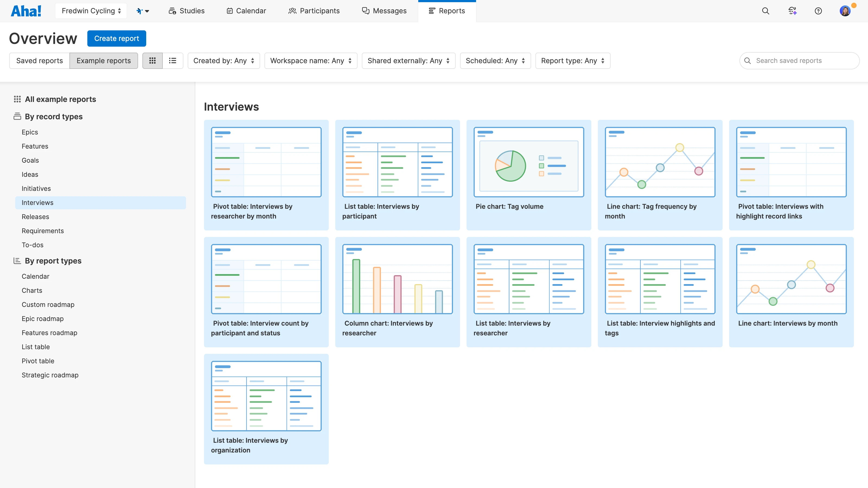868x488 pixels.
Task: Open the user profile avatar
Action: [x=845, y=11]
